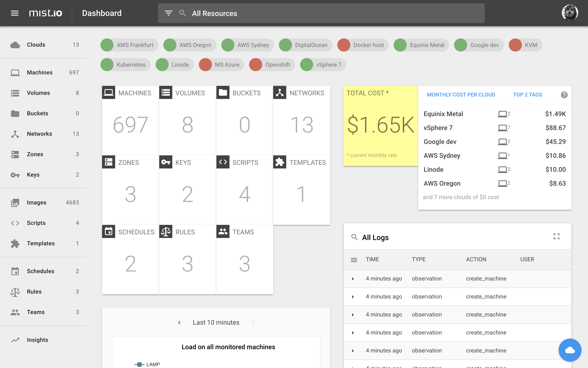Click the ZONES tile icon
Screen dimensions: 588x368
[109, 162]
